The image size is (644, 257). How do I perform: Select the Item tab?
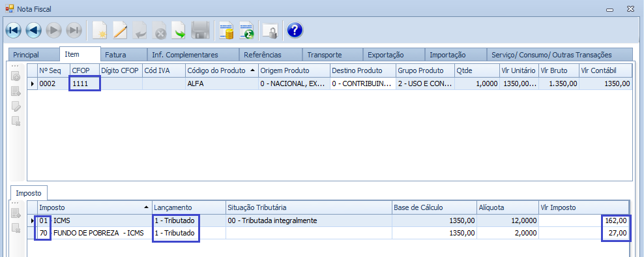point(80,54)
